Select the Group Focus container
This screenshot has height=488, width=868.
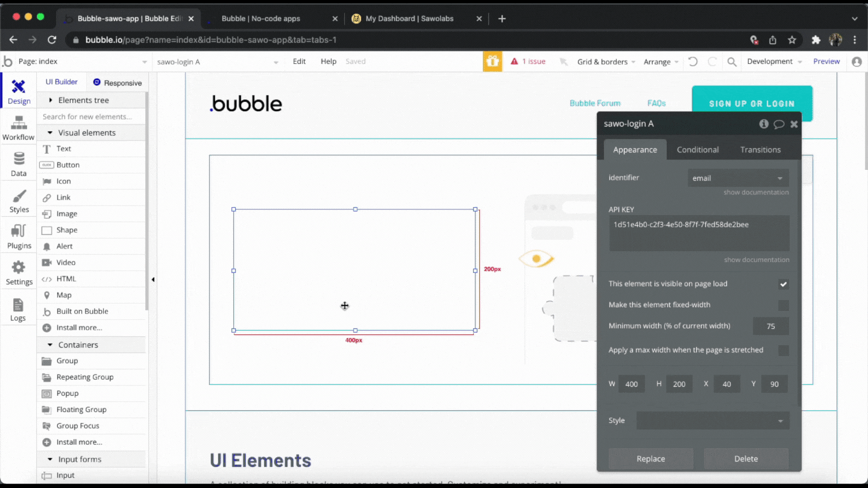[x=92, y=425]
